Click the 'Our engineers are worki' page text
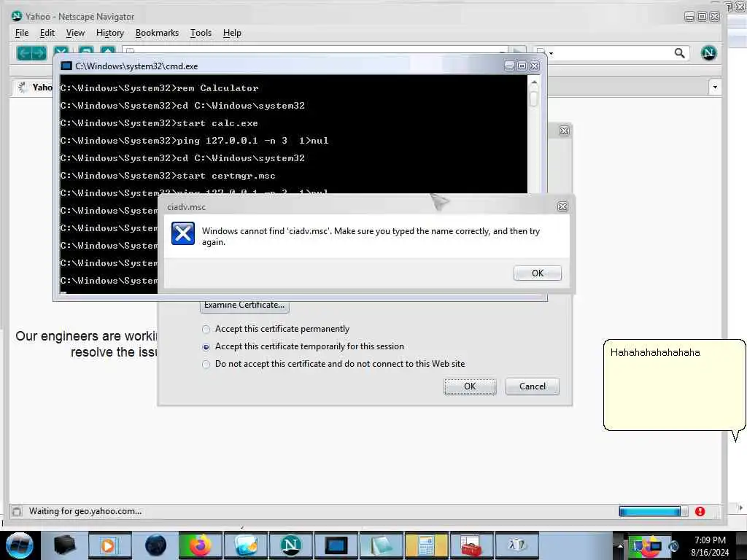The width and height of the screenshot is (747, 560). (x=86, y=336)
